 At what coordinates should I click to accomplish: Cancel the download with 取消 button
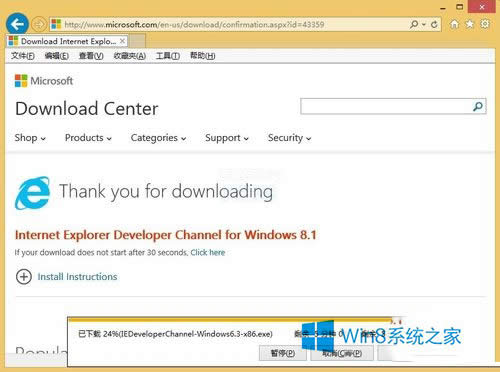[x=342, y=353]
